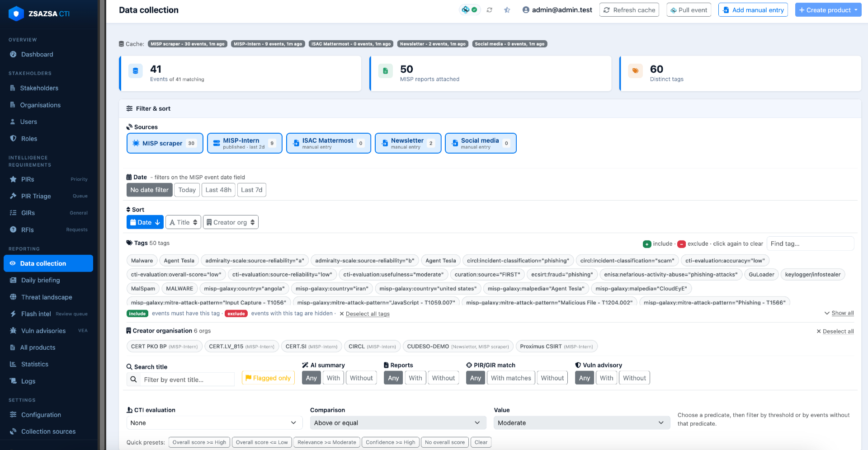Click the Logs scroll icon in sidebar
868x450 pixels.
(13, 381)
